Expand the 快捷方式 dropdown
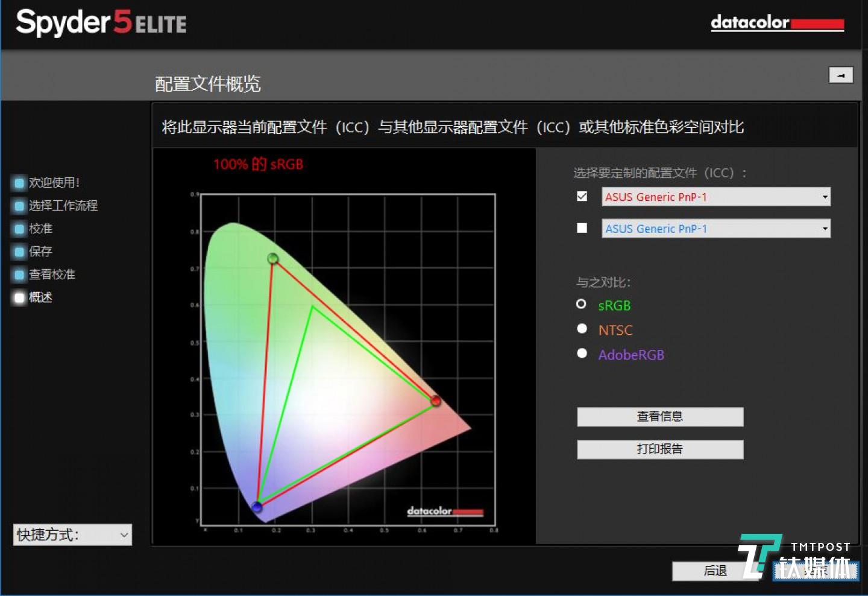The width and height of the screenshot is (868, 596). [x=122, y=534]
